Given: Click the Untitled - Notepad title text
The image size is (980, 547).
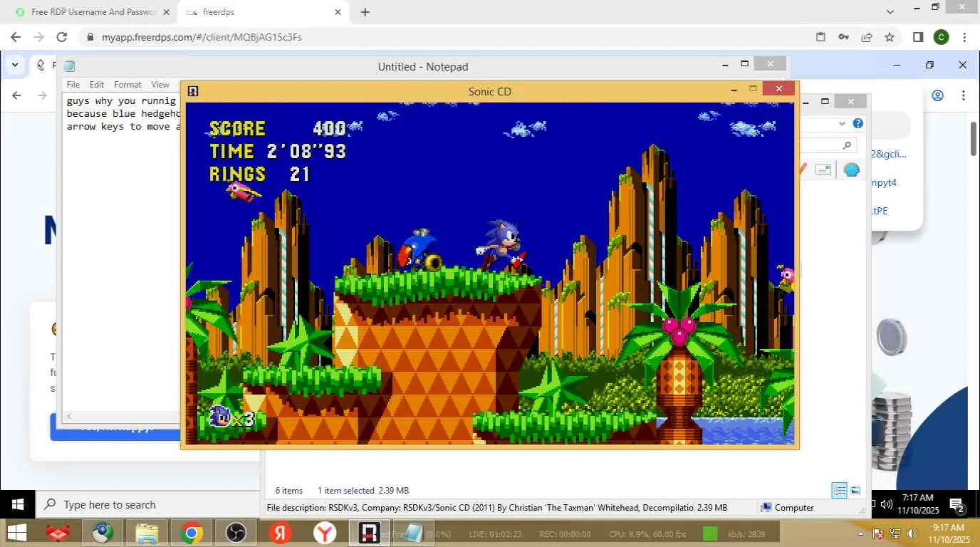Looking at the screenshot, I should coord(423,67).
